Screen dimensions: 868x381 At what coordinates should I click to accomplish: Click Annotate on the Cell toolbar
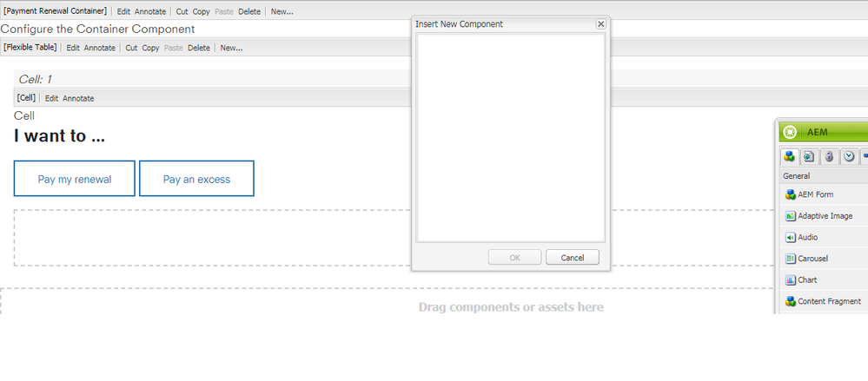(78, 98)
